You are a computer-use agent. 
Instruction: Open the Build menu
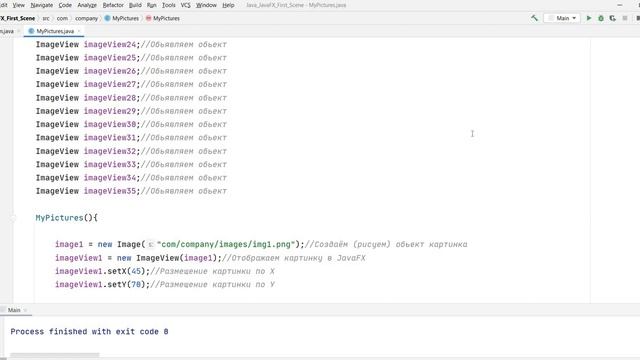coord(135,5)
